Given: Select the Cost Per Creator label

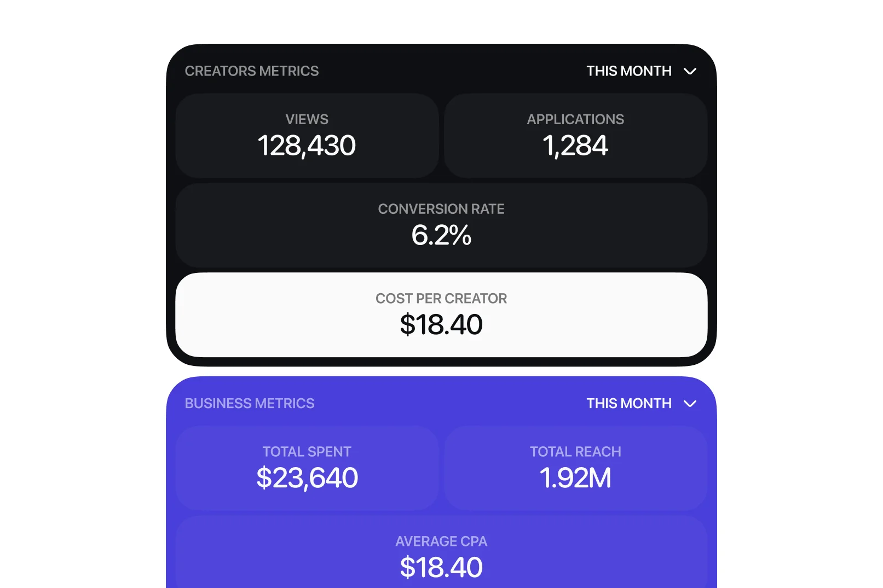Looking at the screenshot, I should [x=441, y=299].
